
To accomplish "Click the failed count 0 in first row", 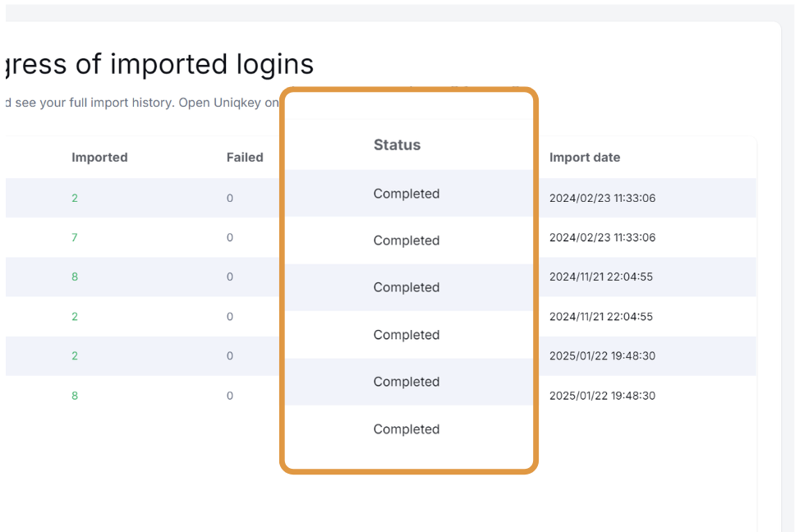I will pyautogui.click(x=230, y=198).
